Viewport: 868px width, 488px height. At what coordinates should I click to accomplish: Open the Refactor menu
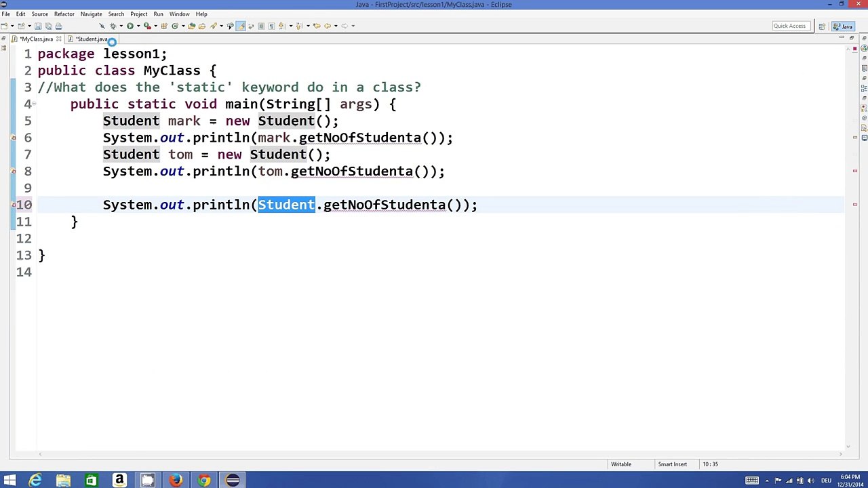point(64,14)
